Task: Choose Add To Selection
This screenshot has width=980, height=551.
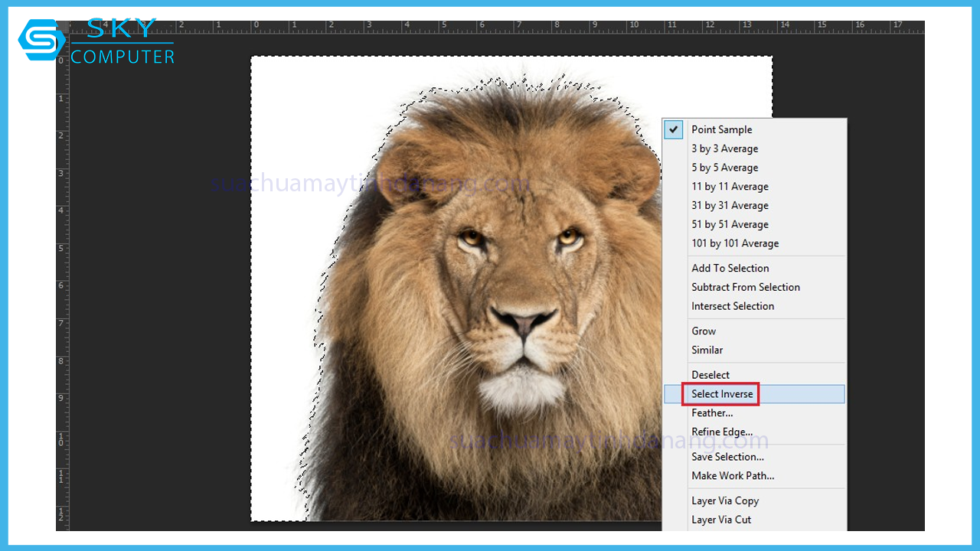Action: (730, 268)
